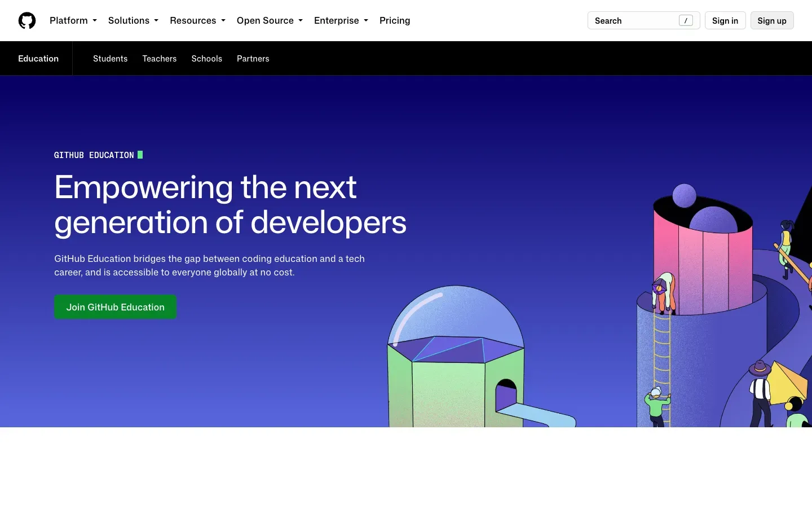Focus the Search input field

pyautogui.click(x=643, y=20)
